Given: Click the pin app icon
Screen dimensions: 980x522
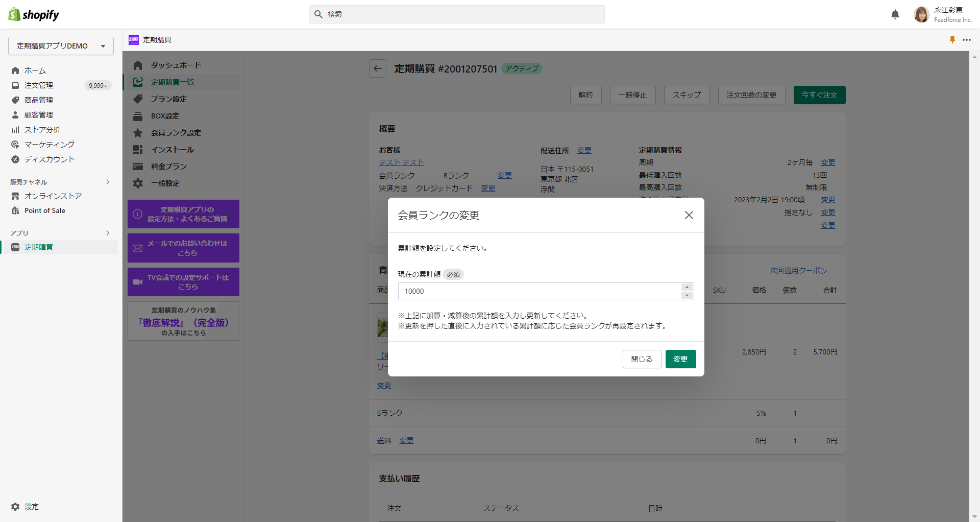Looking at the screenshot, I should pyautogui.click(x=952, y=40).
